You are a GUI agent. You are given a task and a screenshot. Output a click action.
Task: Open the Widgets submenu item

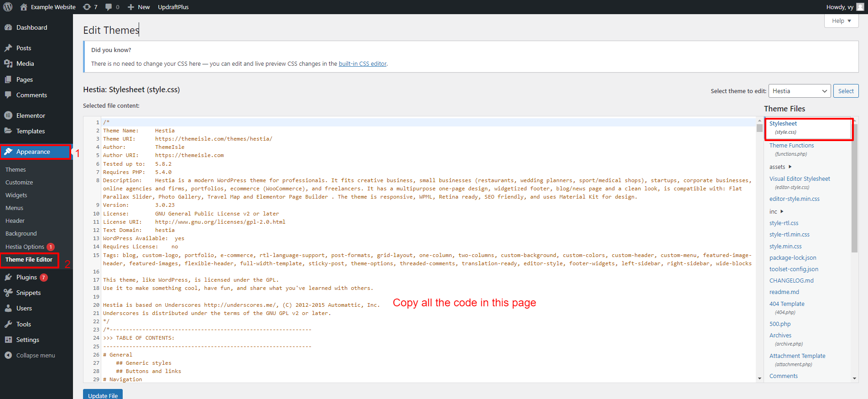pyautogui.click(x=16, y=195)
